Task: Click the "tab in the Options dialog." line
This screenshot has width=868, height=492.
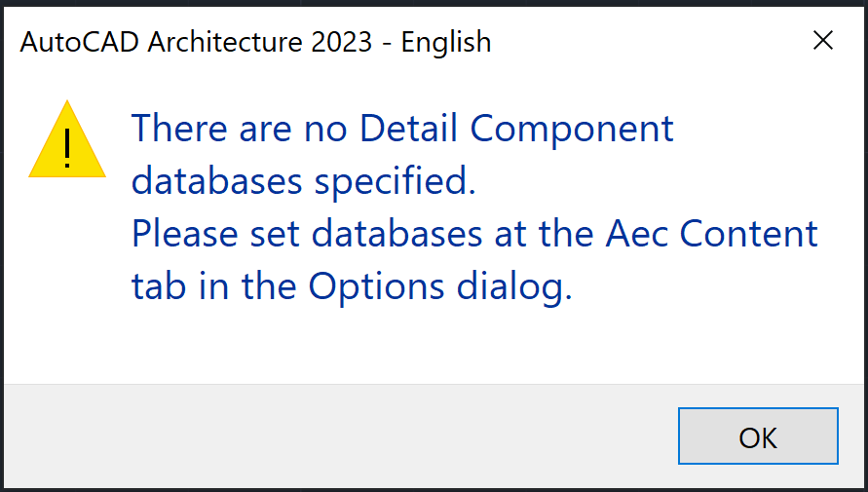Action: [x=351, y=286]
